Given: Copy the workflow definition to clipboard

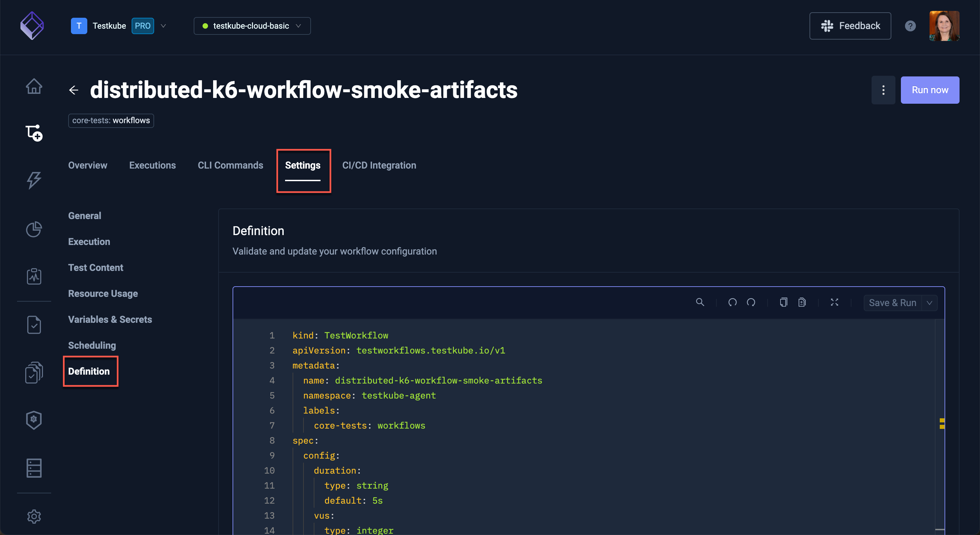Looking at the screenshot, I should 783,302.
